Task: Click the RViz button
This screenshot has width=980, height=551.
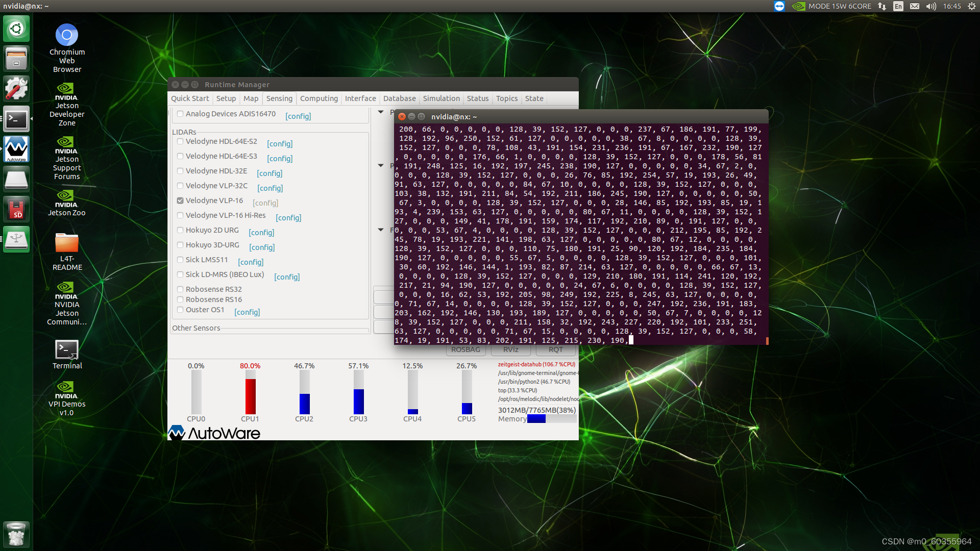Action: 511,349
